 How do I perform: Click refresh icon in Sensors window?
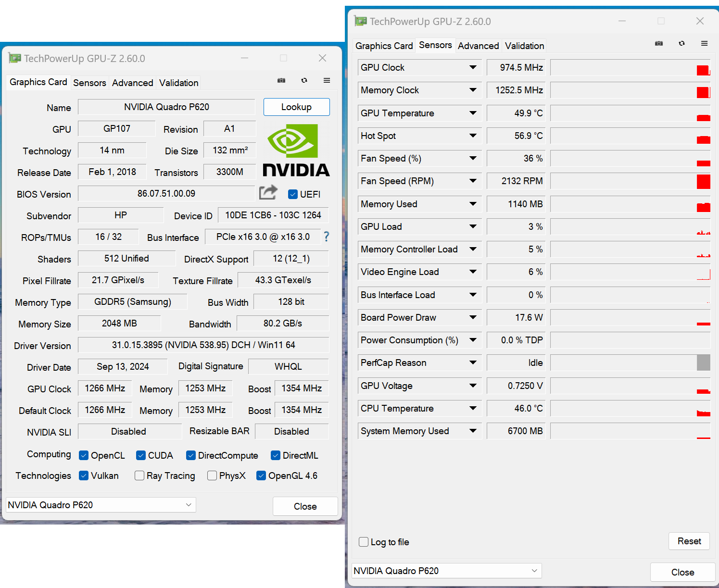tap(682, 43)
